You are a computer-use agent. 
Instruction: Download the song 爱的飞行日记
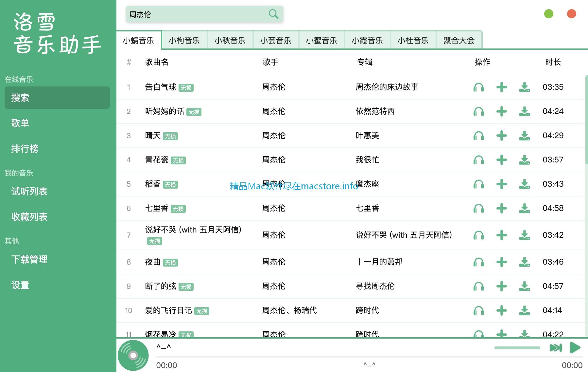pyautogui.click(x=524, y=310)
